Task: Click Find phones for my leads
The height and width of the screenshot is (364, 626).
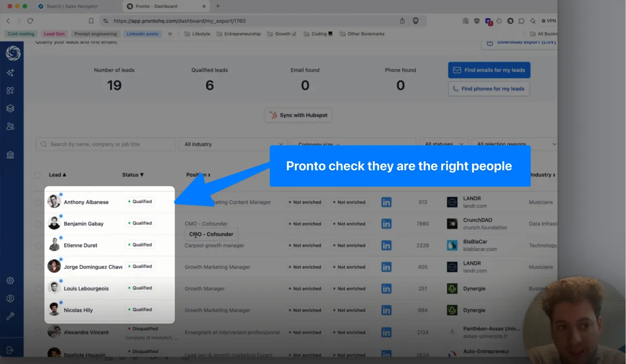Action: pos(489,89)
